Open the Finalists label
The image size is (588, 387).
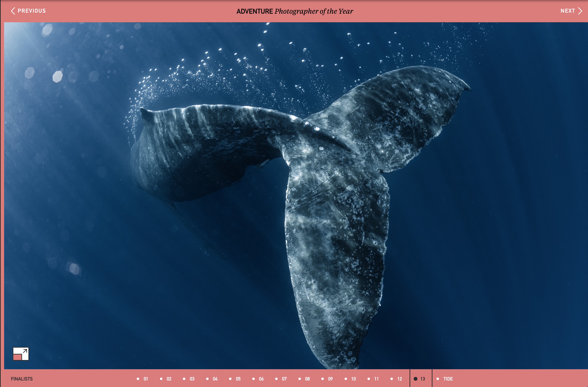(x=22, y=379)
